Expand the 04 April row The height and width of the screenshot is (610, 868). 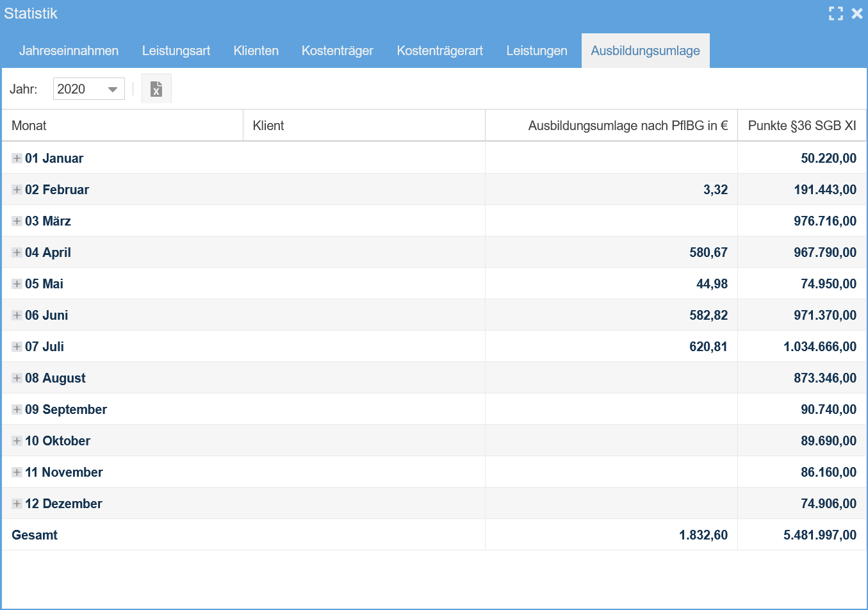click(x=15, y=252)
